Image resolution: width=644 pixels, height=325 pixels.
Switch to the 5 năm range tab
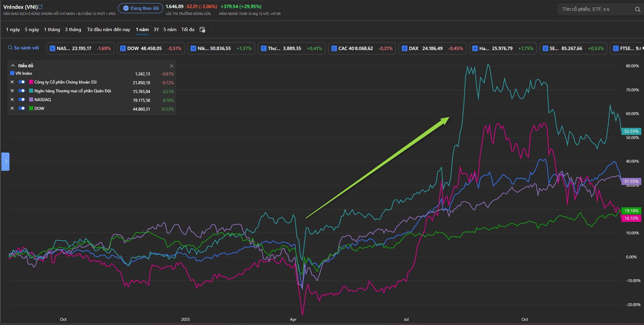170,30
